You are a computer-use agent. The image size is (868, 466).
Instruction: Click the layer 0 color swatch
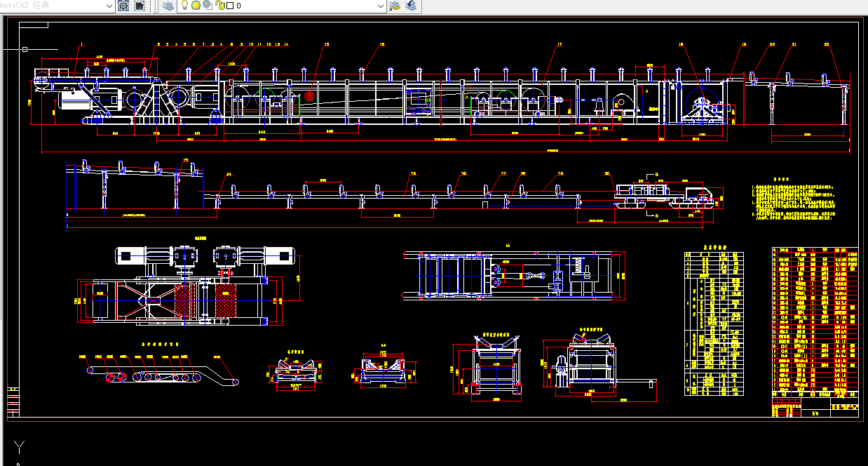[x=230, y=6]
